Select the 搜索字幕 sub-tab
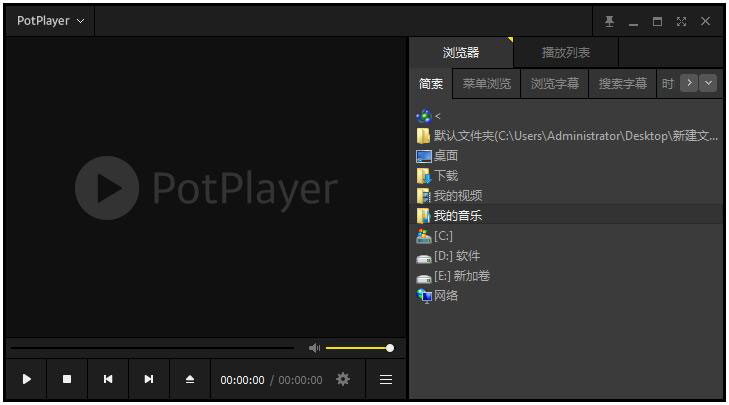Viewport: 729px width, 405px height. pyautogui.click(x=623, y=84)
